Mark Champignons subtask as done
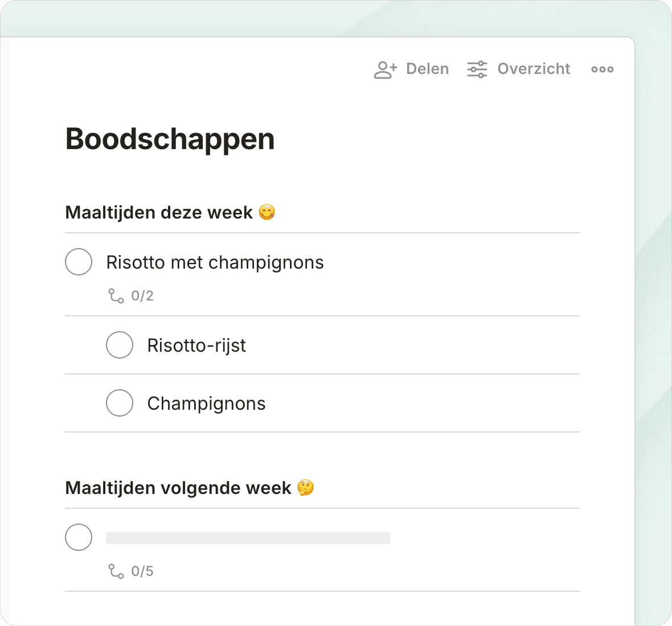This screenshot has height=626, width=672. click(x=120, y=403)
